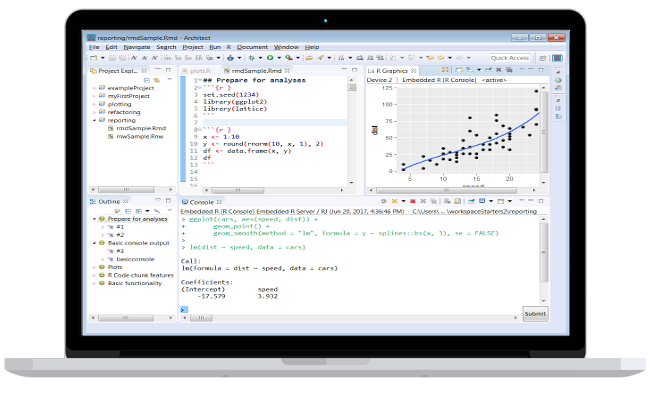This screenshot has height=406, width=652.
Task: Click the Console vertical scrollbar thumb
Action: tap(543, 253)
